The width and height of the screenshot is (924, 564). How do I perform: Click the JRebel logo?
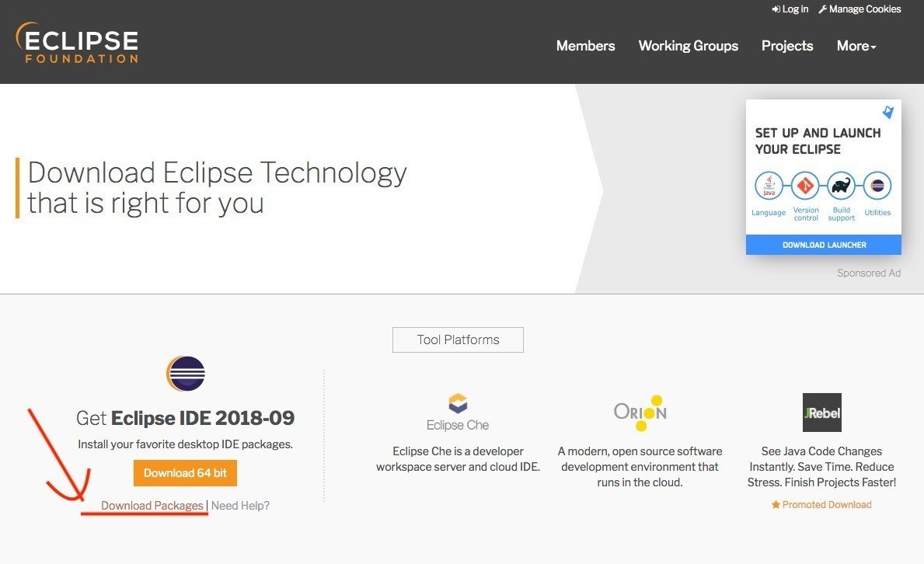(x=821, y=413)
